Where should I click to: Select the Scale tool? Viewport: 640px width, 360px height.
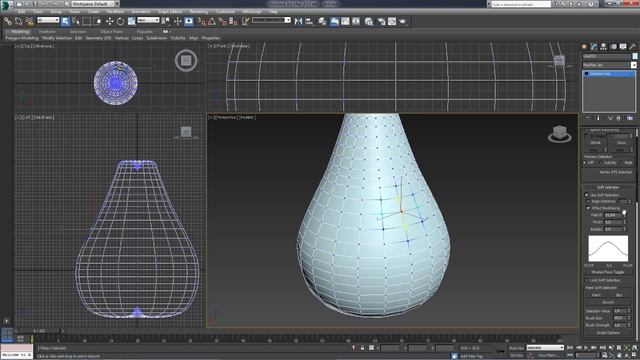click(131, 21)
